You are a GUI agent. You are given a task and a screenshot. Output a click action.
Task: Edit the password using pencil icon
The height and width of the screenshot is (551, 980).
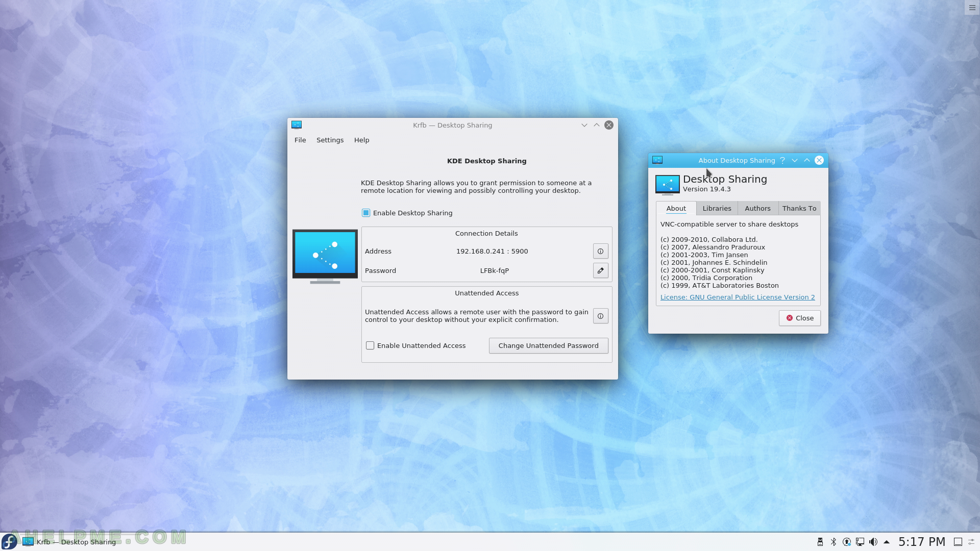[x=600, y=270]
